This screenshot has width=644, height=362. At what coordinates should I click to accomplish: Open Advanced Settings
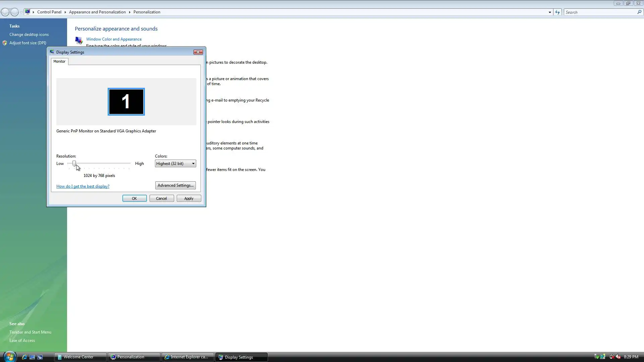175,185
